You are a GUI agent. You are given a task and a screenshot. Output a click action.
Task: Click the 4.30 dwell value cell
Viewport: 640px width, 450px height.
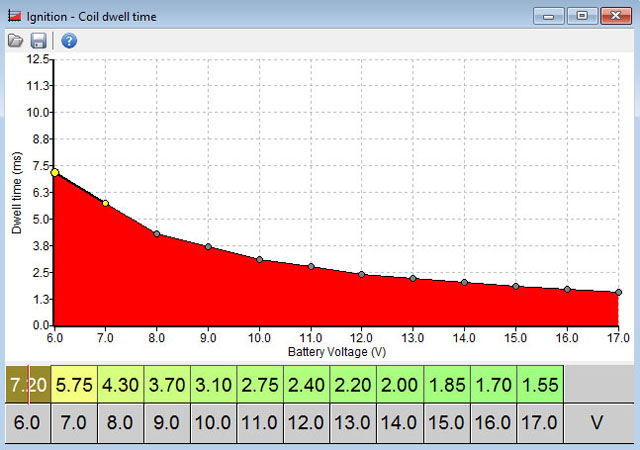pyautogui.click(x=121, y=383)
